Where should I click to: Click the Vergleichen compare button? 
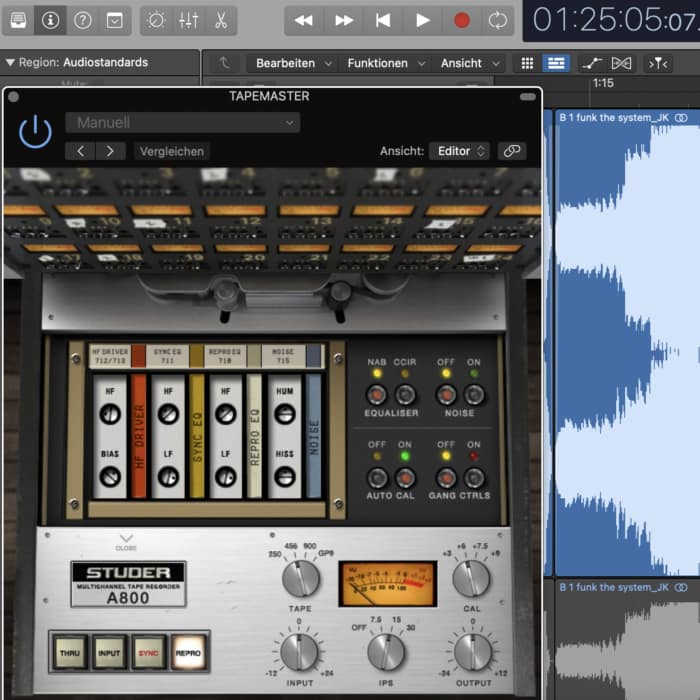(x=172, y=151)
